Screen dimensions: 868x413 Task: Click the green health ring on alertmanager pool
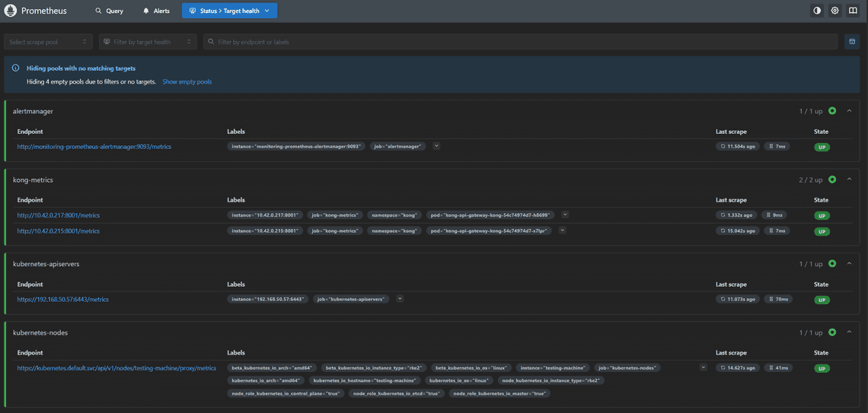832,111
